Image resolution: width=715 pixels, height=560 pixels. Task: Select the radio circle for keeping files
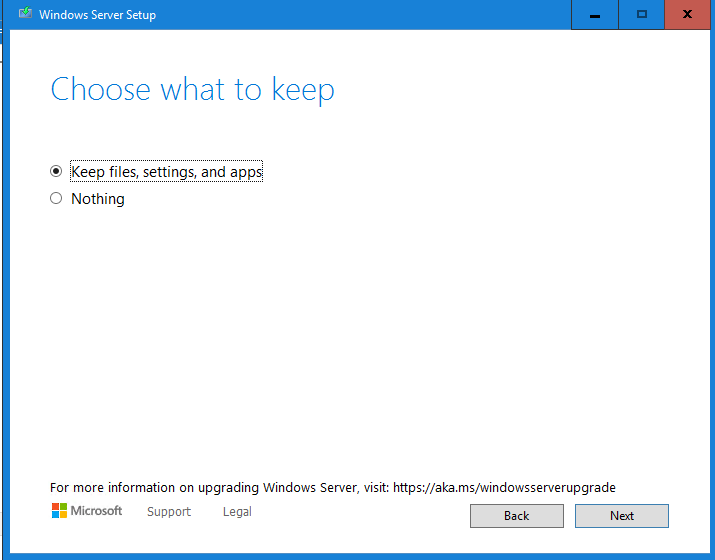56,172
